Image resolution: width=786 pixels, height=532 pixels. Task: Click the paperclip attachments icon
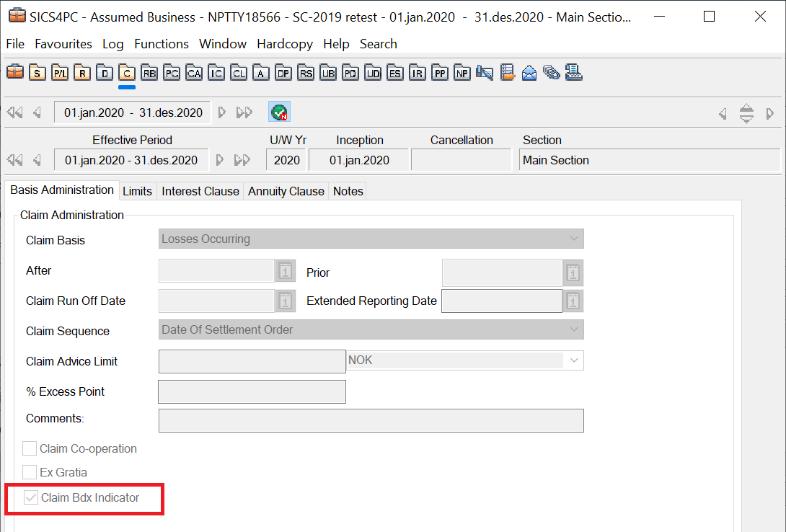552,72
